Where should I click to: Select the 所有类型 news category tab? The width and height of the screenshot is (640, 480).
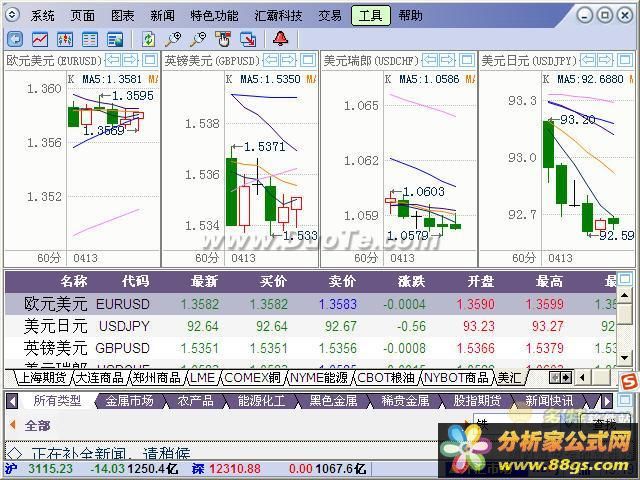[57, 401]
